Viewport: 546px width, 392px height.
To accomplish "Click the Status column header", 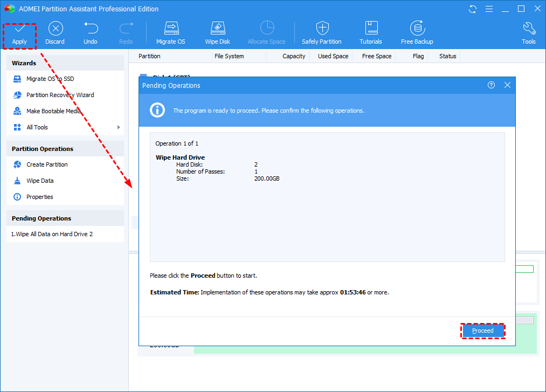I will 447,56.
